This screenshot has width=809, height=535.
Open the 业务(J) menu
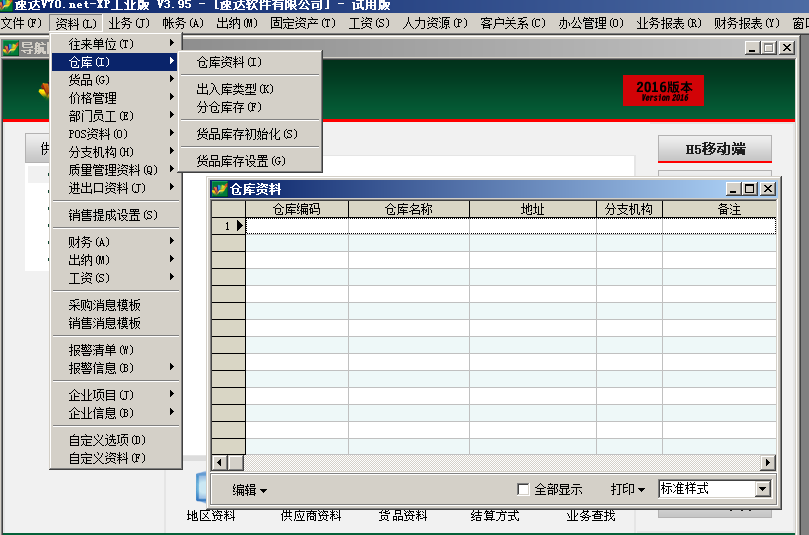pyautogui.click(x=129, y=24)
